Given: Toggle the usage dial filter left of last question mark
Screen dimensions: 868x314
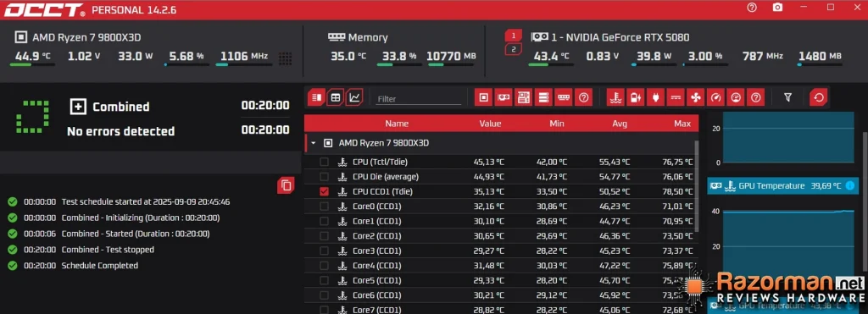Looking at the screenshot, I should [x=736, y=97].
